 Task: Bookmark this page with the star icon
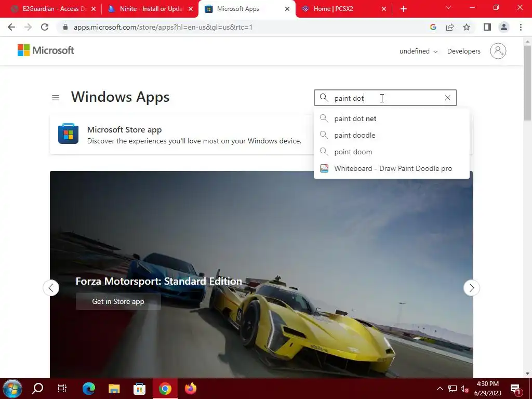(467, 27)
